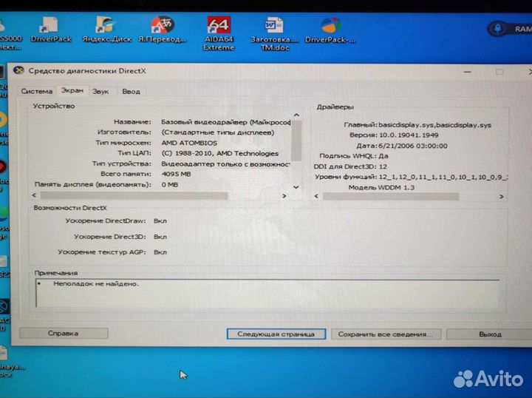
Task: Minimize the DirectX diagnostic window
Action: (x=468, y=72)
